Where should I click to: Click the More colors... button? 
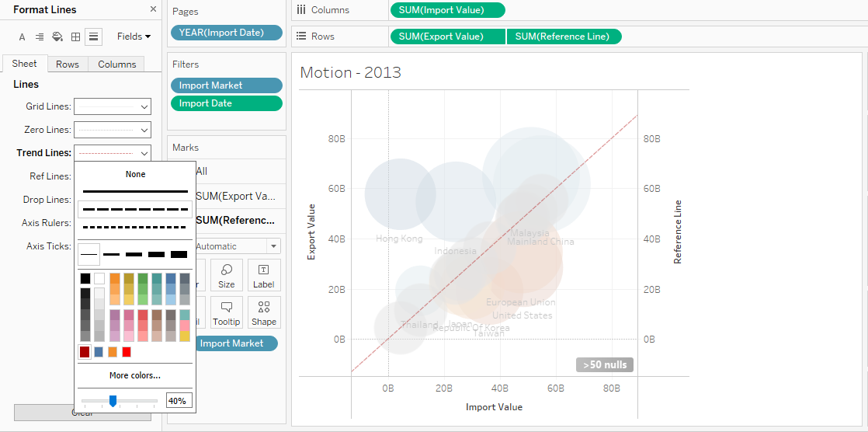[x=135, y=376]
